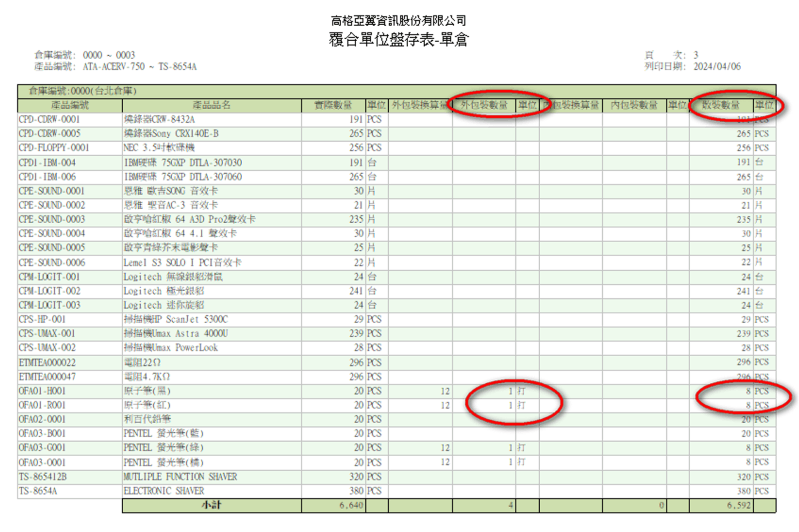
Task: Select product code OFA01-H001
Action: tap(42, 391)
